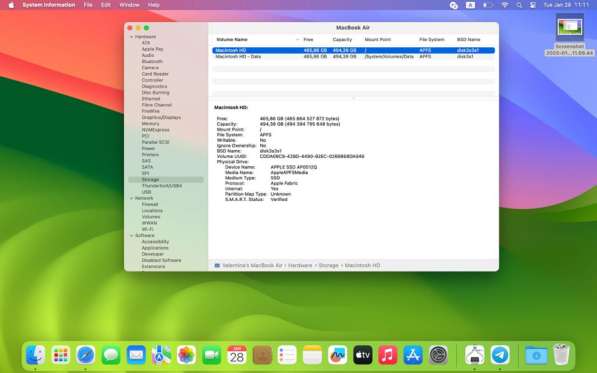Select Thunderbolt/USB4 in the sidebar
The height and width of the screenshot is (373, 597).
point(161,186)
